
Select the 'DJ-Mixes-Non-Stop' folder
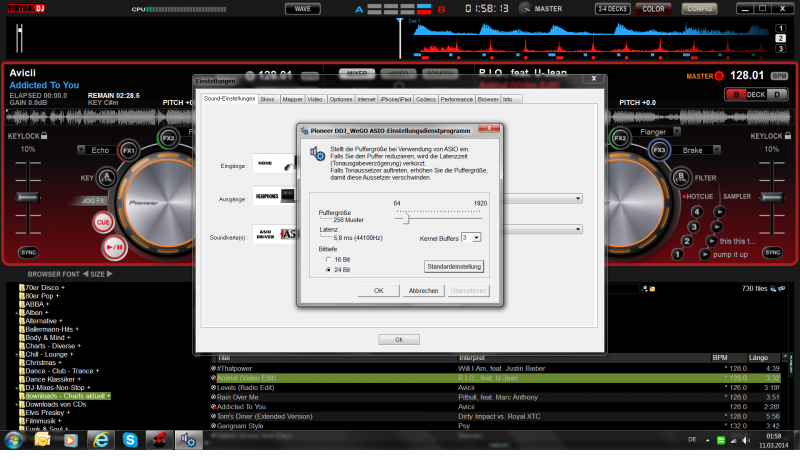tap(55, 388)
